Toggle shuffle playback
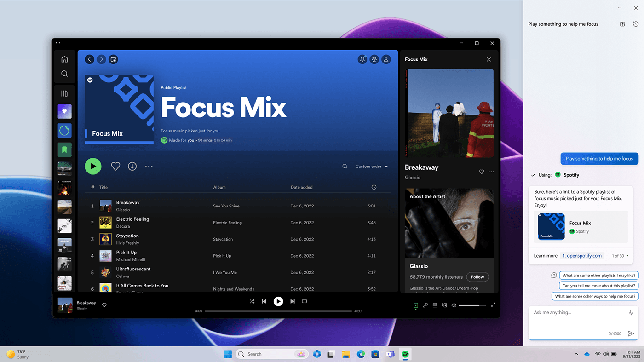 [x=252, y=301]
